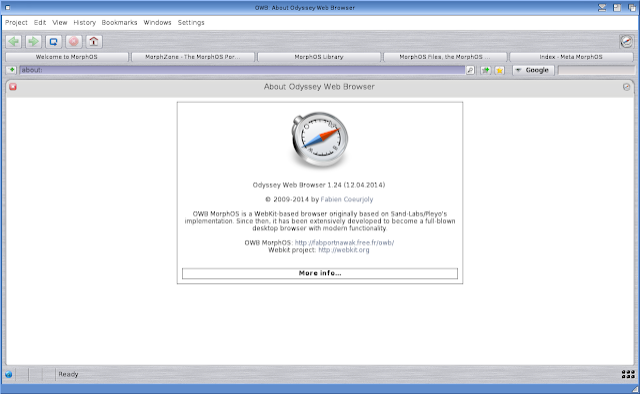Screen dimensions: 640x394
Task: Go forward with the green right arrow
Action: [33, 42]
